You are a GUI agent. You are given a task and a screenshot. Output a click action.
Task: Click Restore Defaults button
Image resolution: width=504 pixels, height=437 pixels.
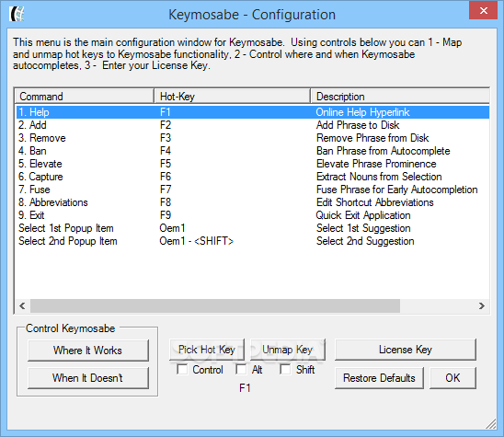tap(379, 378)
